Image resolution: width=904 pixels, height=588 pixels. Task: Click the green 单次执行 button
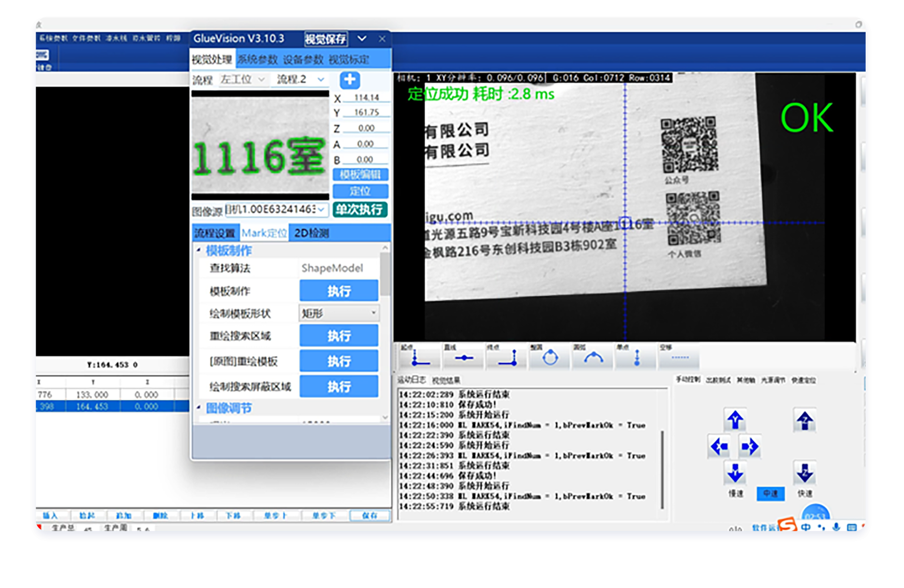[x=359, y=210]
